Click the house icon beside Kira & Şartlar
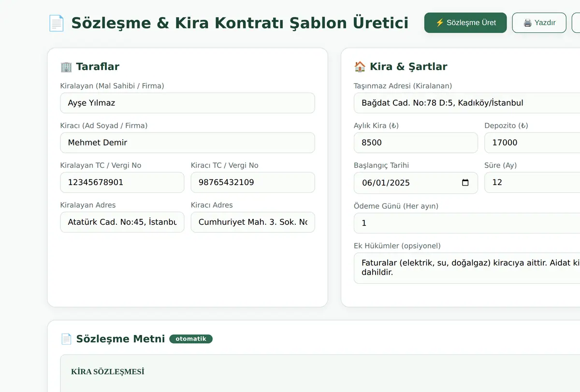This screenshot has width=580, height=392. tap(360, 67)
